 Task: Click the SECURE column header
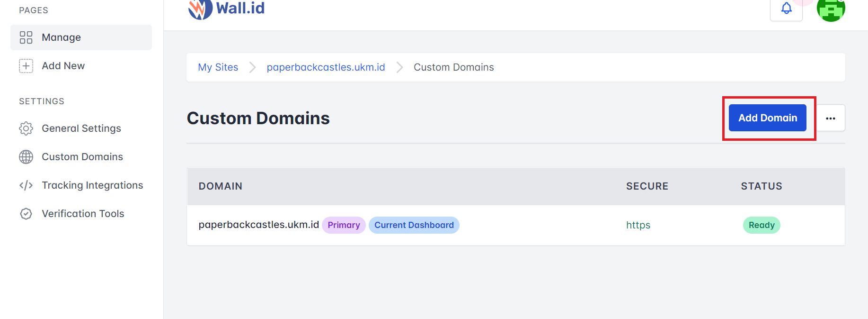[647, 186]
